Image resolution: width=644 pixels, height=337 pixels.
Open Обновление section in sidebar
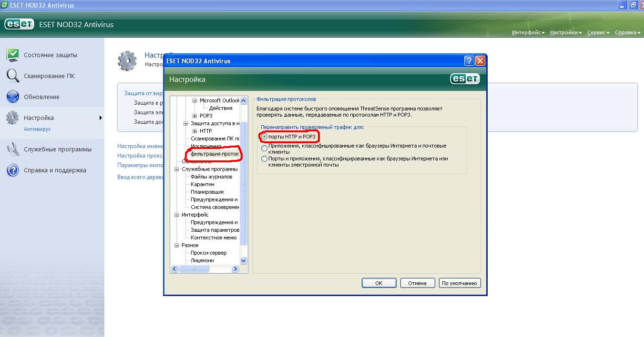41,97
